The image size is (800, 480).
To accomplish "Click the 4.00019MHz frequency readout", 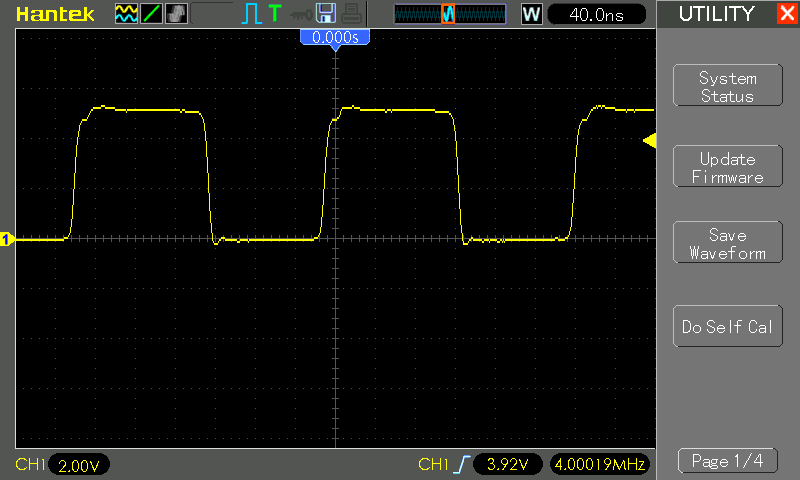I will click(599, 464).
